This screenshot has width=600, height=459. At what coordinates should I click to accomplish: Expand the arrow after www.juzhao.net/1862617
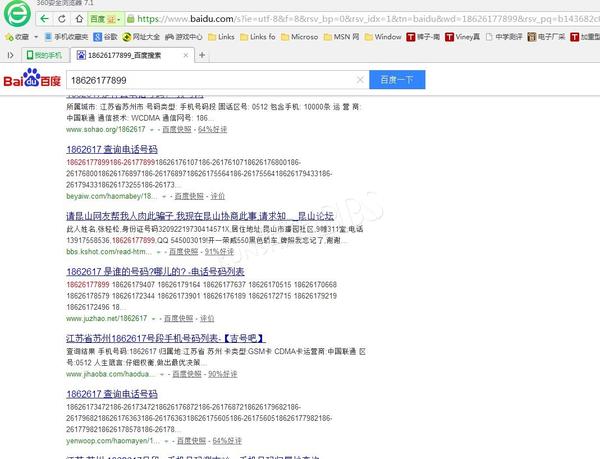pyautogui.click(x=153, y=319)
